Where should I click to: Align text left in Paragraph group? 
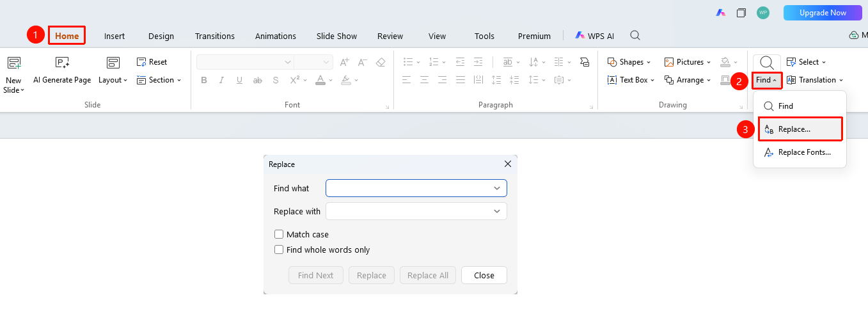pos(406,80)
